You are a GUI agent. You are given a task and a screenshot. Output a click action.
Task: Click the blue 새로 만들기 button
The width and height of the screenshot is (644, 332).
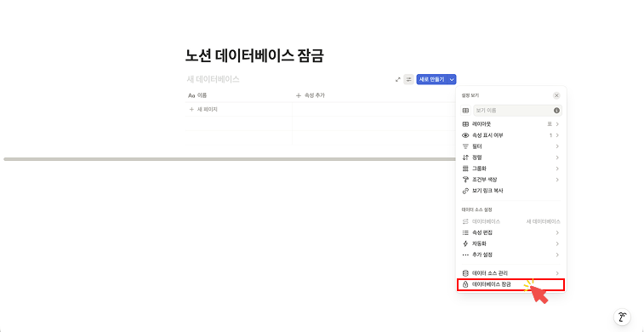pyautogui.click(x=431, y=79)
